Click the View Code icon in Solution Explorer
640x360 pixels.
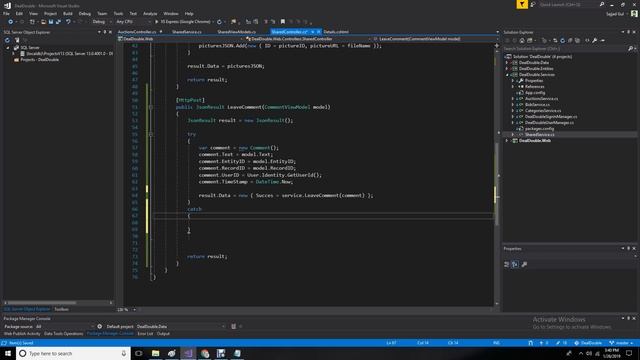(x=587, y=40)
